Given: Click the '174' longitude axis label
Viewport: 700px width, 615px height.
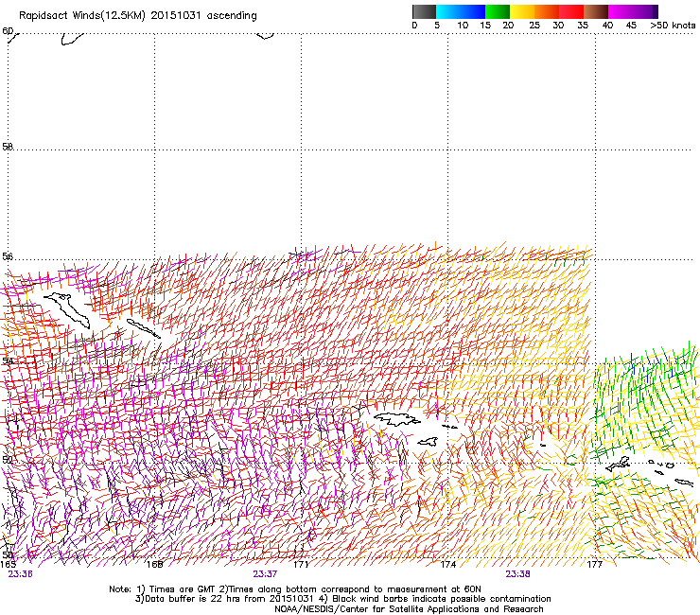Looking at the screenshot, I should [x=447, y=565].
